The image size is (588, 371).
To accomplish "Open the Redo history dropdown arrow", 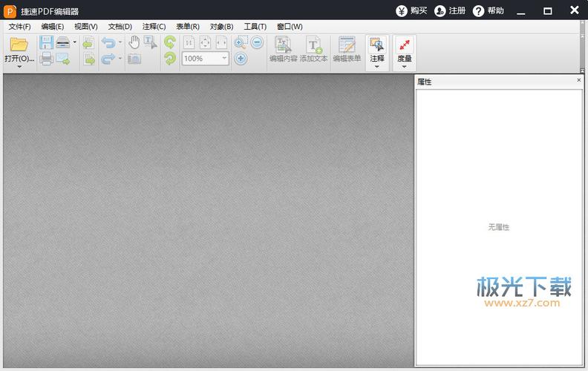I will click(x=120, y=58).
